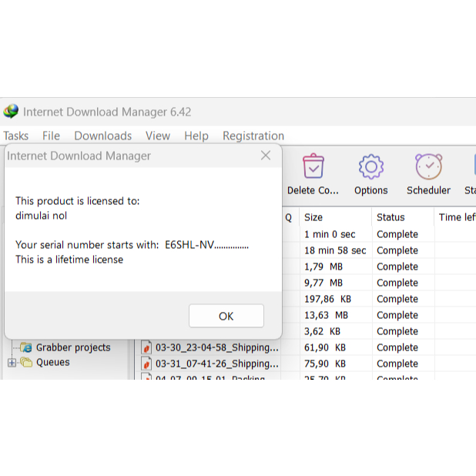
Task: Sort by the Time left column header
Action: coord(455,217)
